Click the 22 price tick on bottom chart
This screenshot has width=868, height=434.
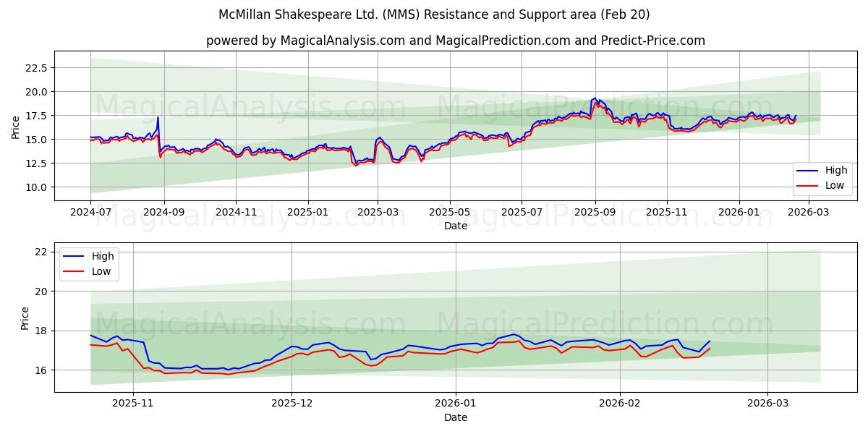pyautogui.click(x=41, y=252)
